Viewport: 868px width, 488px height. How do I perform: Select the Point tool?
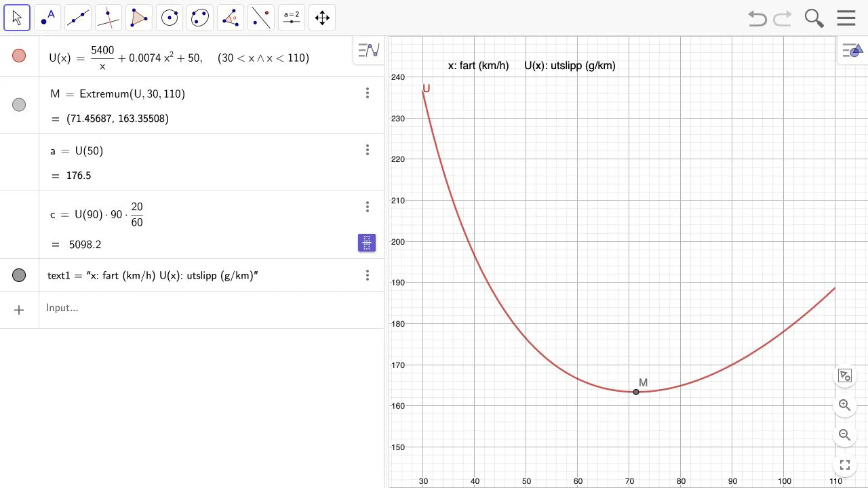[x=47, y=18]
